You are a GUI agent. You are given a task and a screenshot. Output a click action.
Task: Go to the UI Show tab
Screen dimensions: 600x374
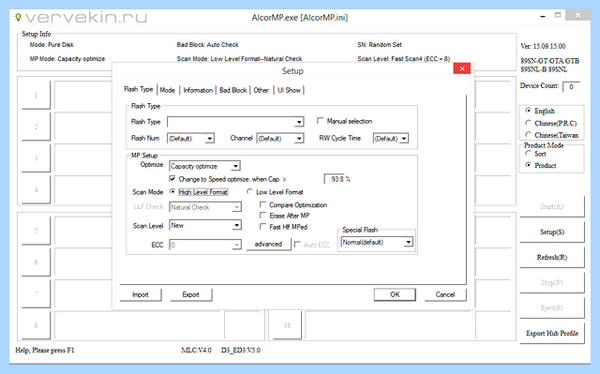[289, 90]
